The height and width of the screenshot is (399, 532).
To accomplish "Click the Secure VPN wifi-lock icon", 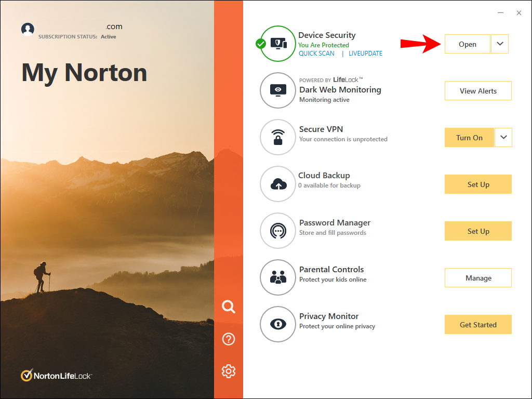I will [278, 137].
